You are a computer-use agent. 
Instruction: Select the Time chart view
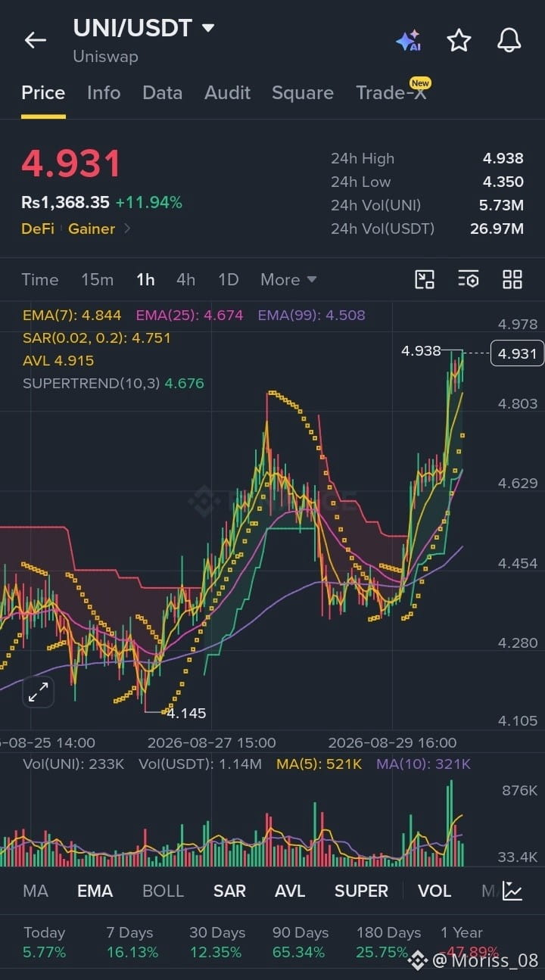coord(40,279)
